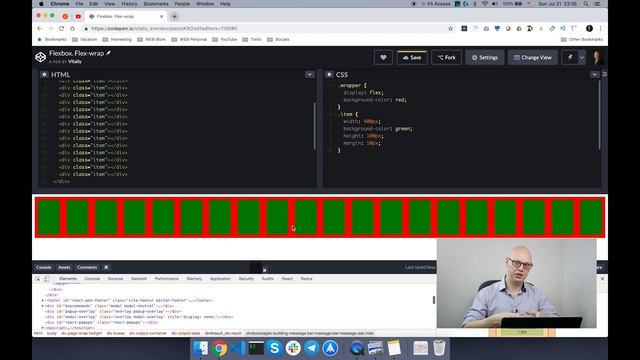The image size is (640, 360).
Task: Pin the pen with the pin icon
Action: point(570,58)
